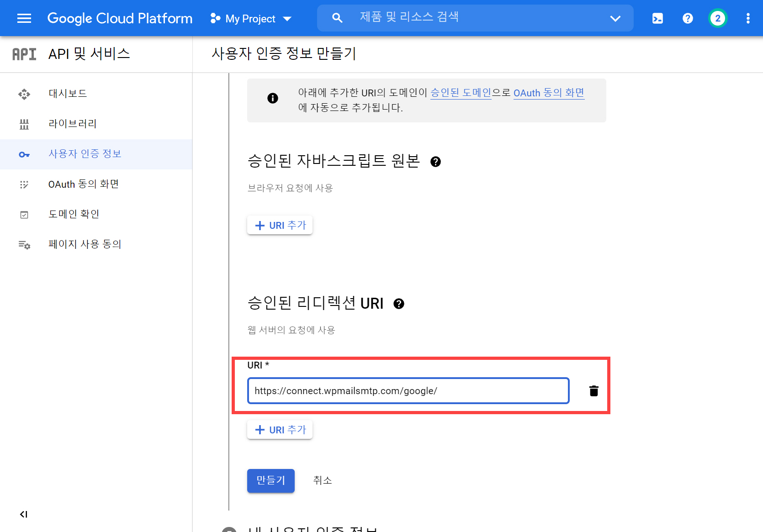Image resolution: width=763 pixels, height=532 pixels.
Task: Click the OAuth 동의 화면 dotted icon
Action: [x=24, y=184]
